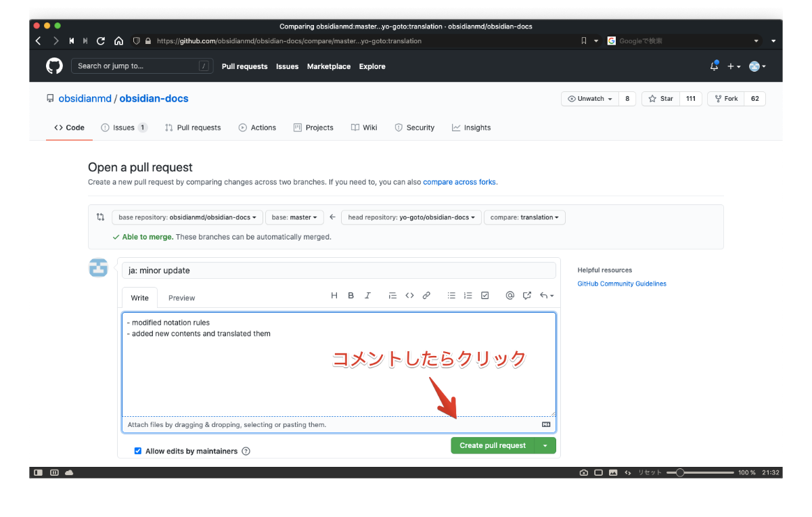Fork the obsidian-docs repository
812x517 pixels.
(x=725, y=99)
